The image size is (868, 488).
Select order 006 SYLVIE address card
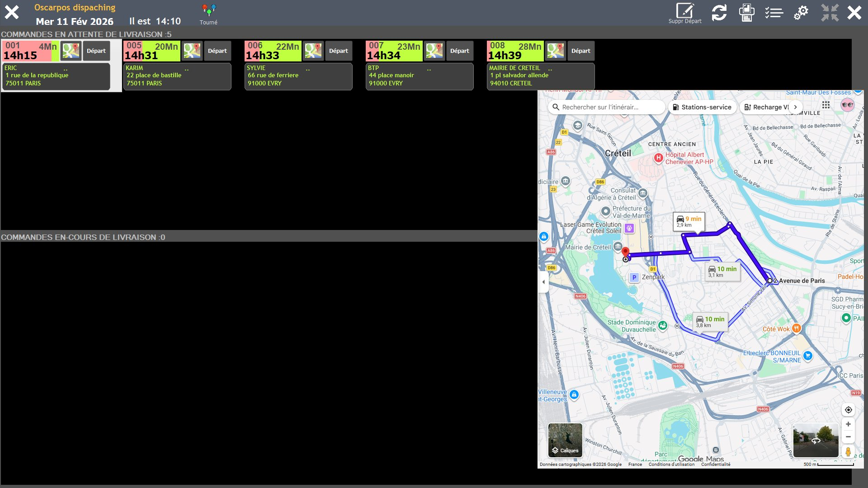298,76
